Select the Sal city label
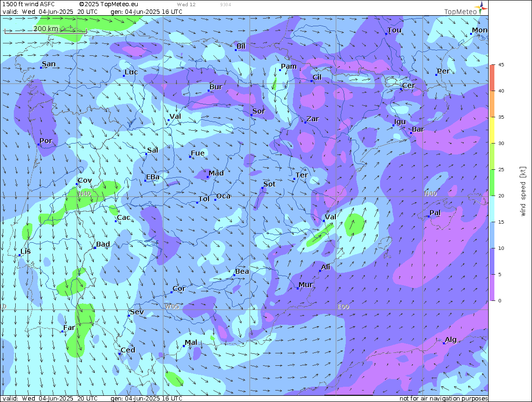 tap(153, 150)
